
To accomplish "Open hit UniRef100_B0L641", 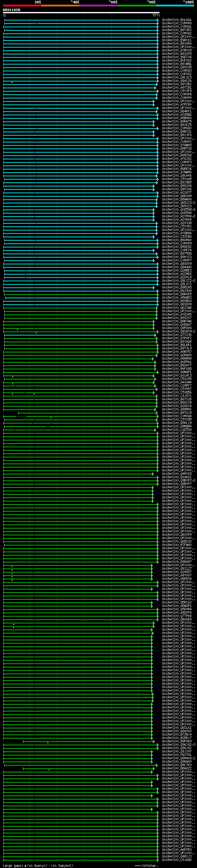I will coord(176,20).
